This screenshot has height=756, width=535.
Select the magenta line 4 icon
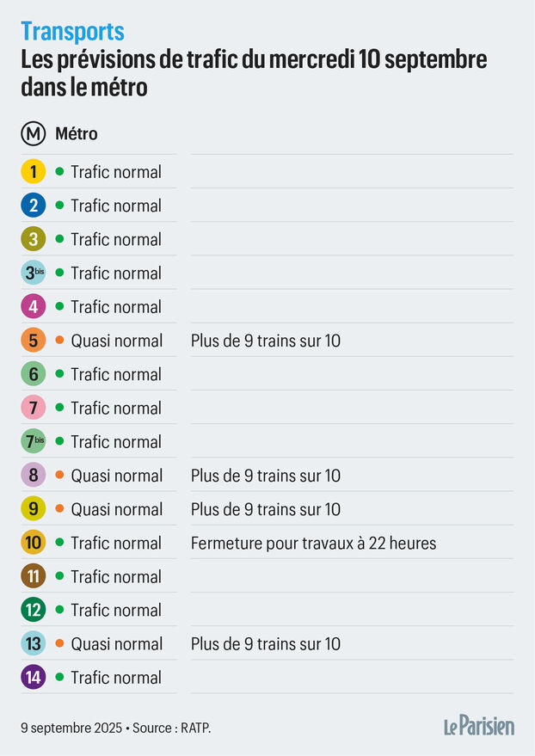click(34, 307)
